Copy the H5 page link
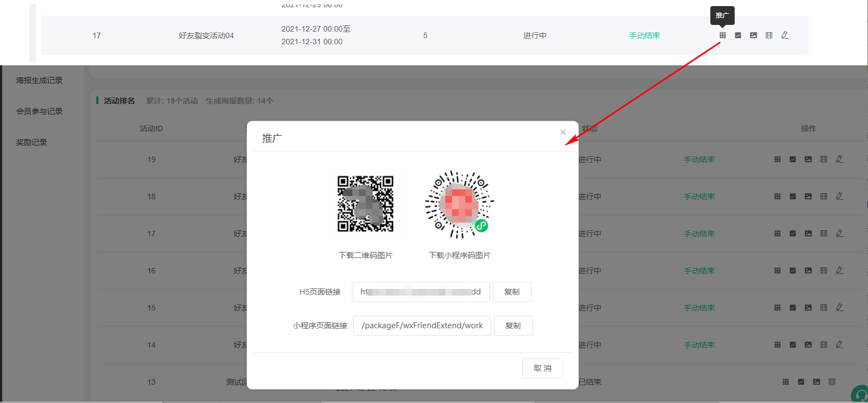This screenshot has width=868, height=403. click(512, 292)
